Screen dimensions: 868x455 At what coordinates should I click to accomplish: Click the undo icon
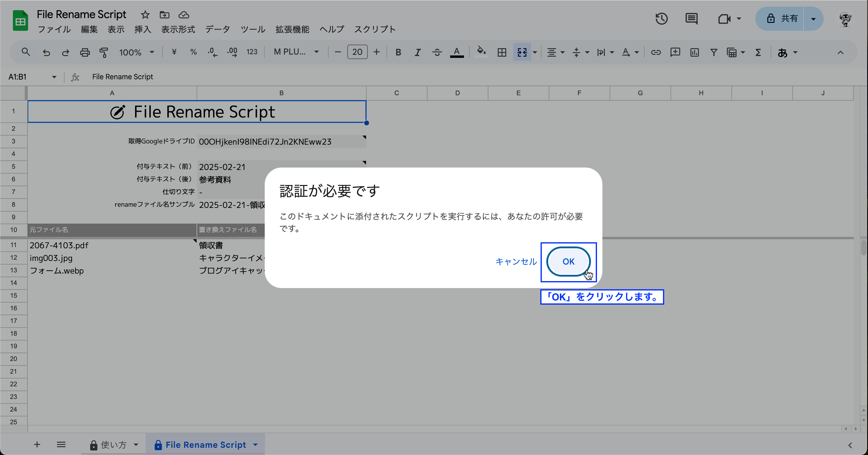tap(46, 52)
